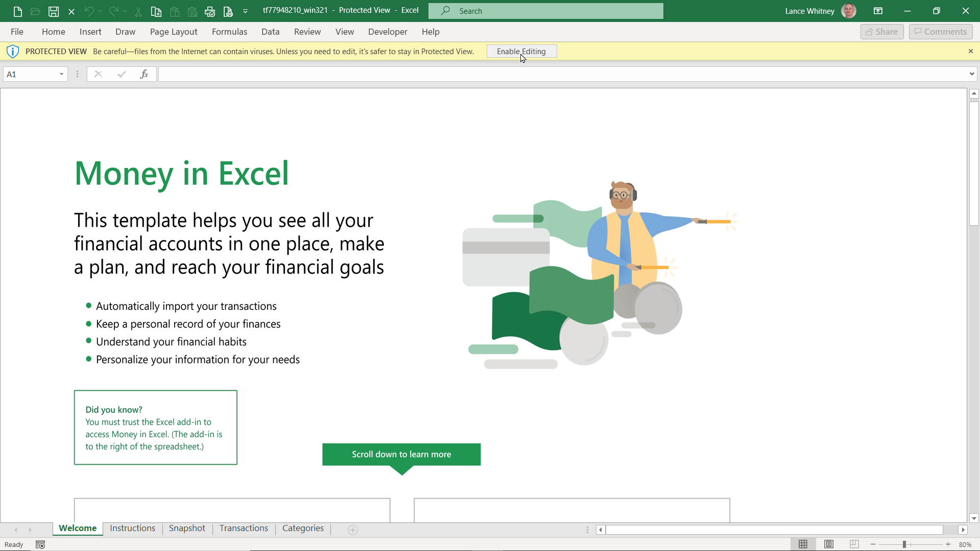Click the Enter checkmark icon in formula bar

(x=122, y=74)
